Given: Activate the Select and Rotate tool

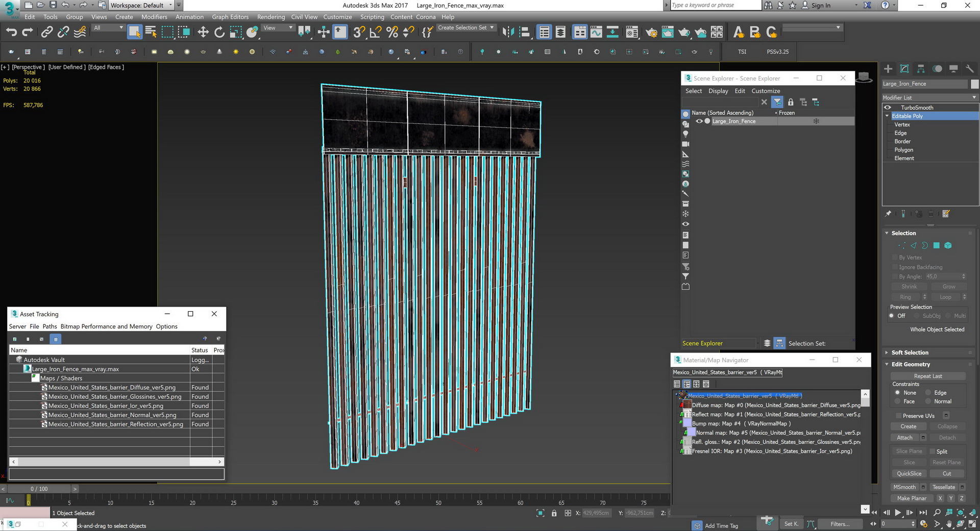Looking at the screenshot, I should pos(219,32).
